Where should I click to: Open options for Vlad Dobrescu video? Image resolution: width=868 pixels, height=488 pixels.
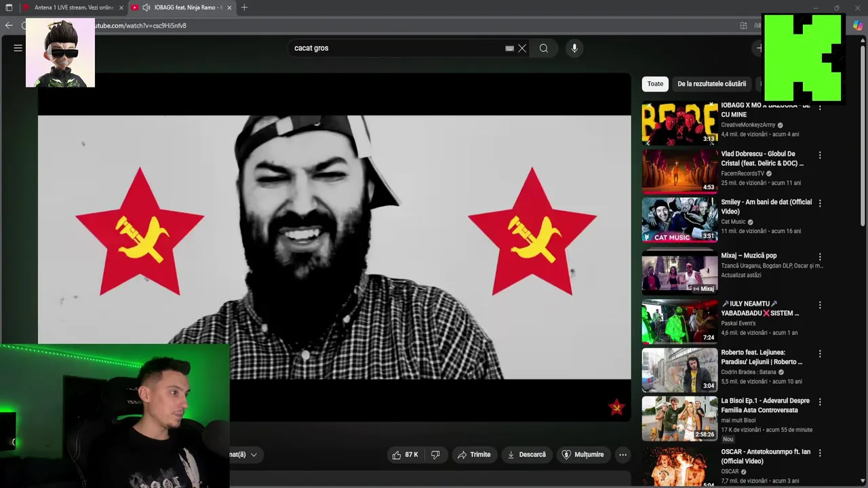(x=820, y=155)
